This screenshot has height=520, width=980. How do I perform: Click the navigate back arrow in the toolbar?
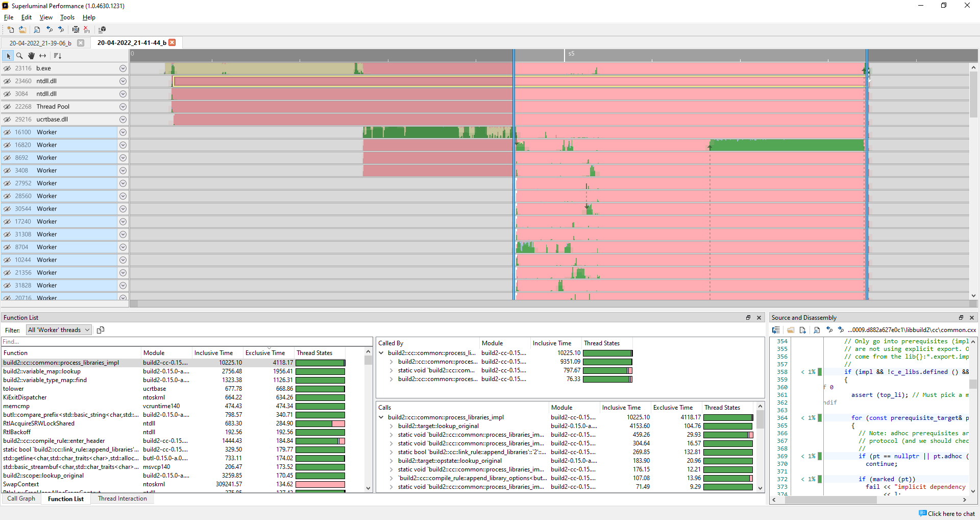coord(49,29)
